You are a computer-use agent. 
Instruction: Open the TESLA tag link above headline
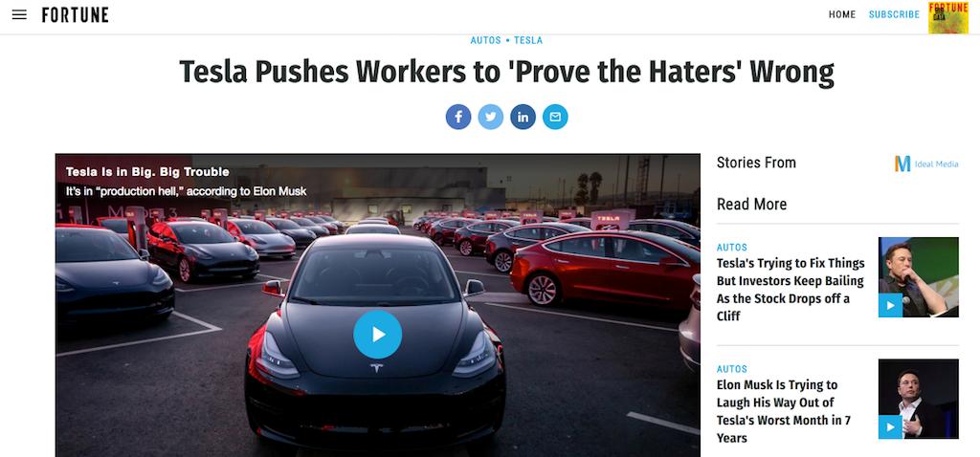click(528, 40)
